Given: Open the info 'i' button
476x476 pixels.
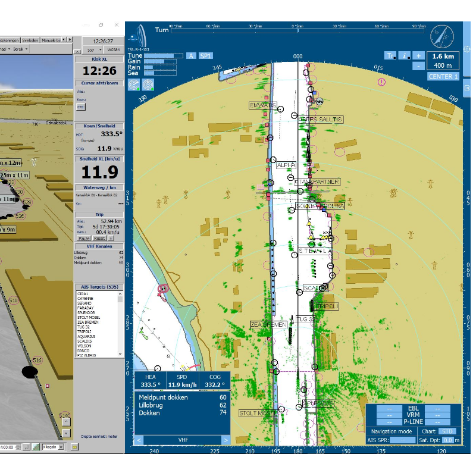Looking at the screenshot, I should pos(405,56).
